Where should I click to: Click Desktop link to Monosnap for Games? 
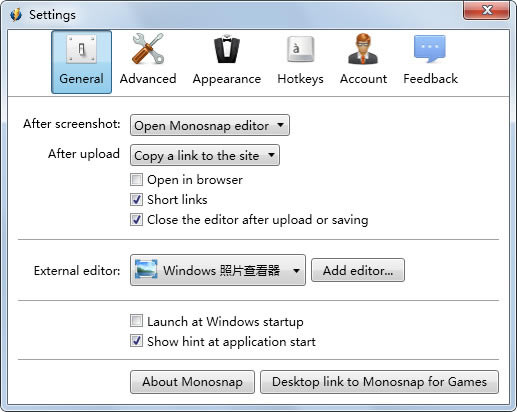[379, 382]
